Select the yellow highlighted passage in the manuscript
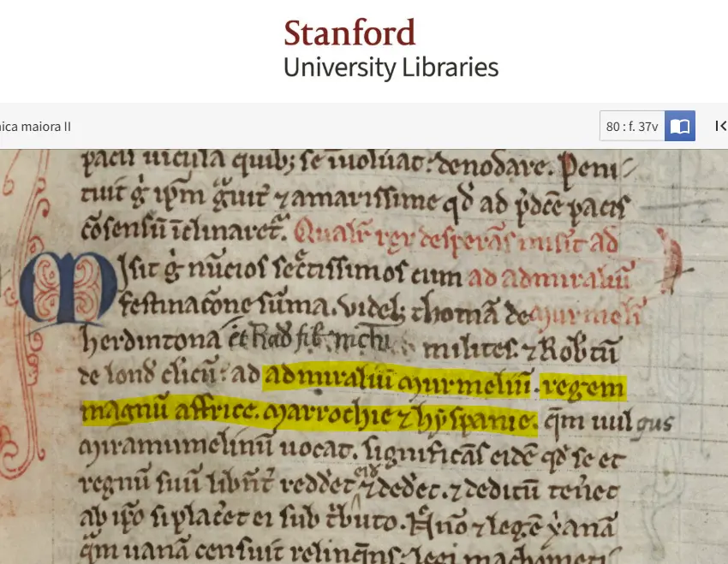Screen dimensions: 728x564 tap(354, 401)
